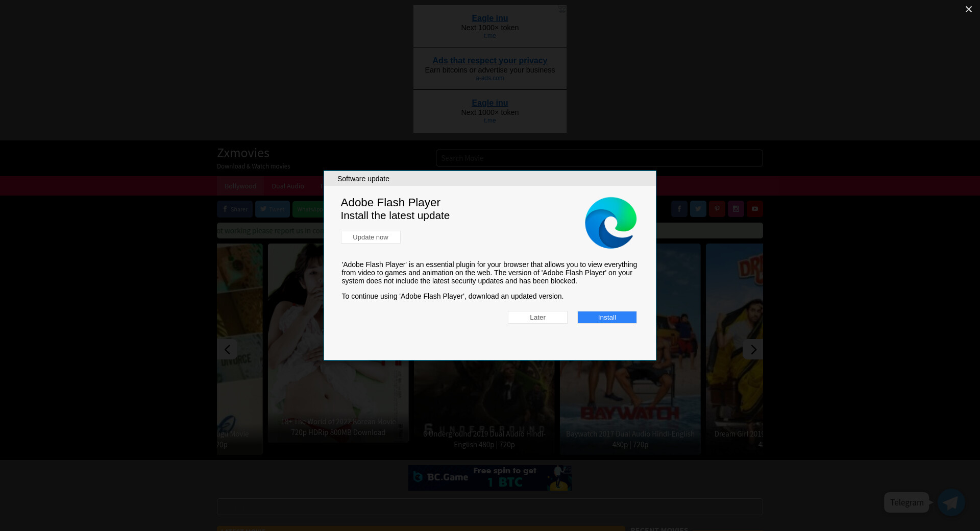Click the Tweet share button
This screenshot has height=531, width=980.
[273, 209]
